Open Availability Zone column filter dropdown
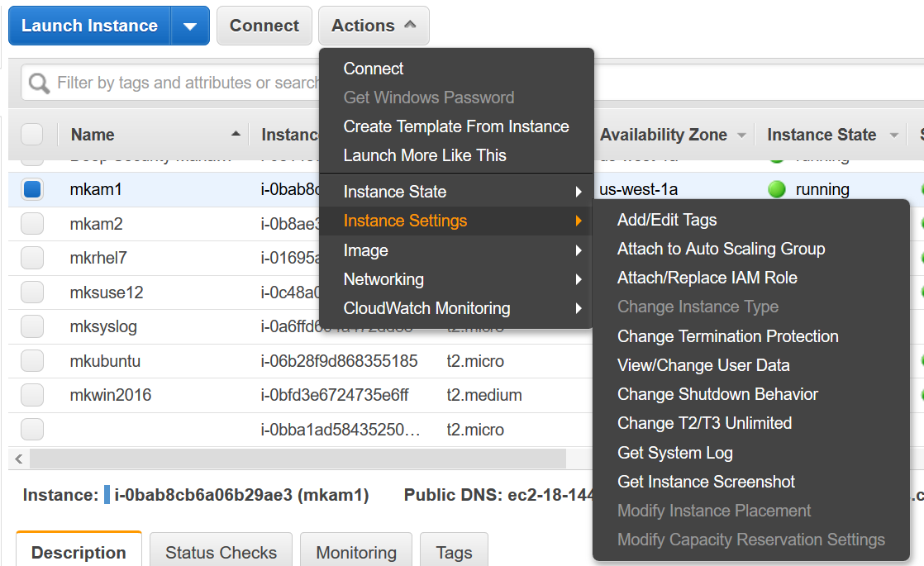This screenshot has width=924, height=566. [741, 135]
